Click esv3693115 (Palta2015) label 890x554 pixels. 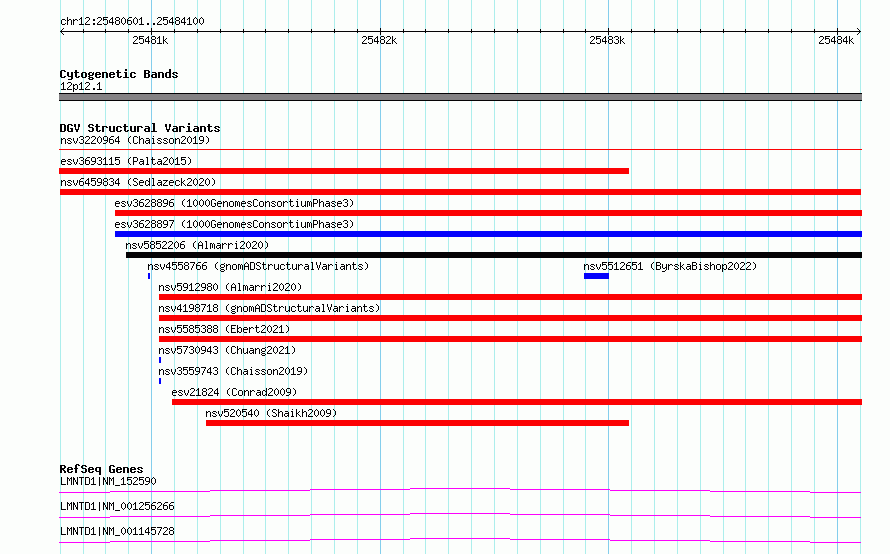[126, 161]
